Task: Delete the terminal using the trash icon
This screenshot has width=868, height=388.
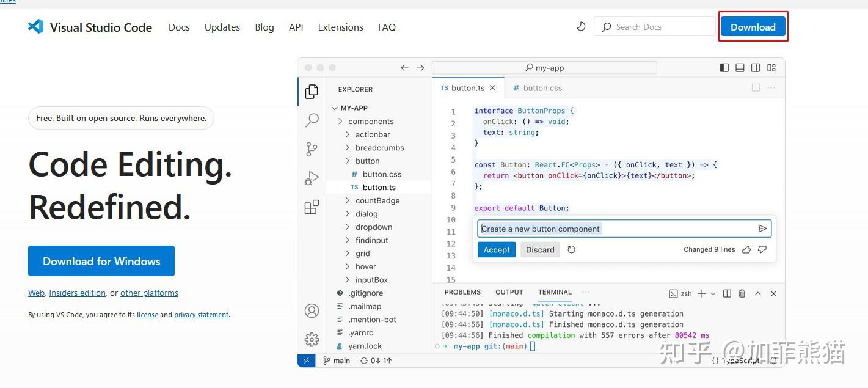Action: tap(742, 293)
